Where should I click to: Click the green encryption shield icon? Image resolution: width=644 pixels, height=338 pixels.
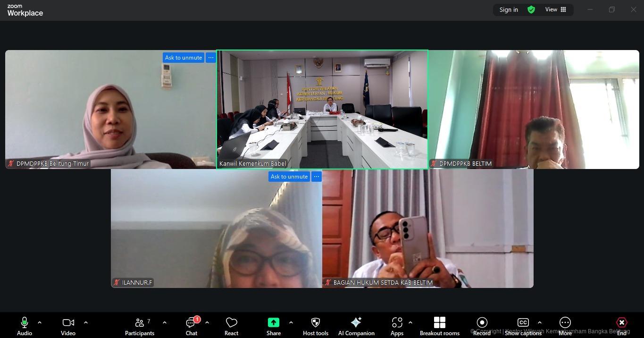tap(531, 9)
